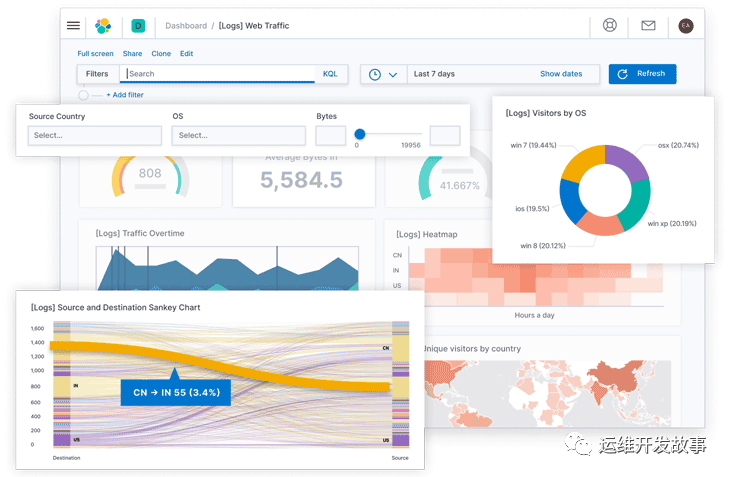
Task: Click the 41.667% gauge value
Action: point(460,186)
